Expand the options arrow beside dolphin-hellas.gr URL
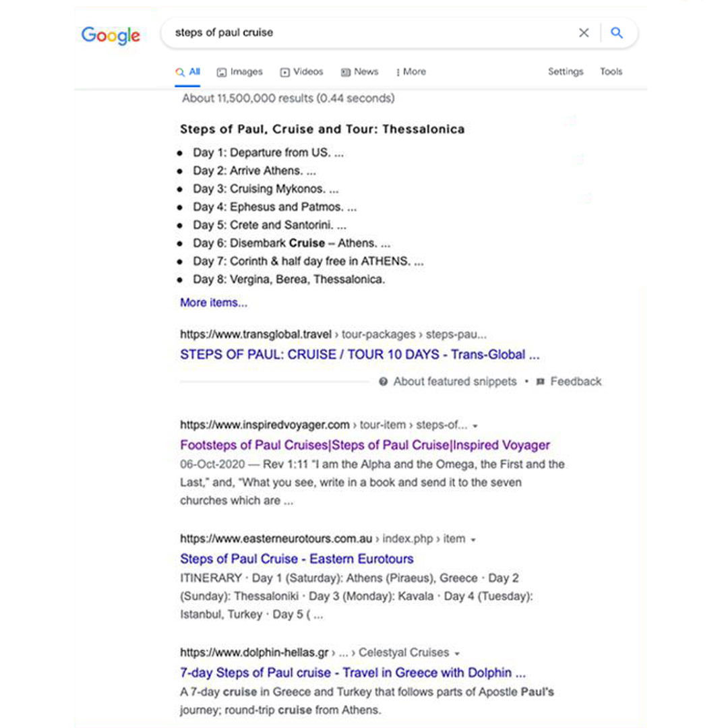Screen dimensions: 728x728 [458, 653]
